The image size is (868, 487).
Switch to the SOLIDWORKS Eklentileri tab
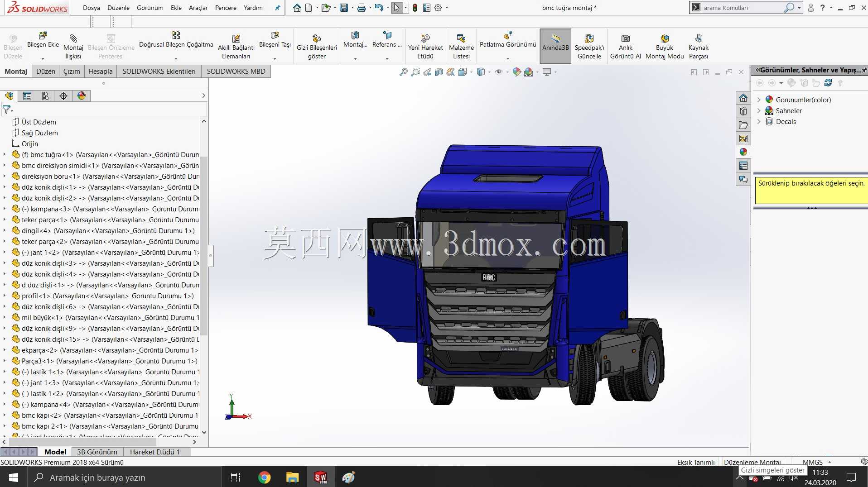(159, 72)
